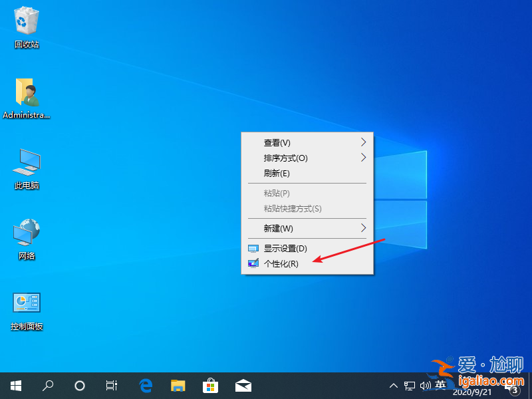This screenshot has width=532, height=399.
Task: Click the network status icon in the tray
Action: [x=410, y=385]
